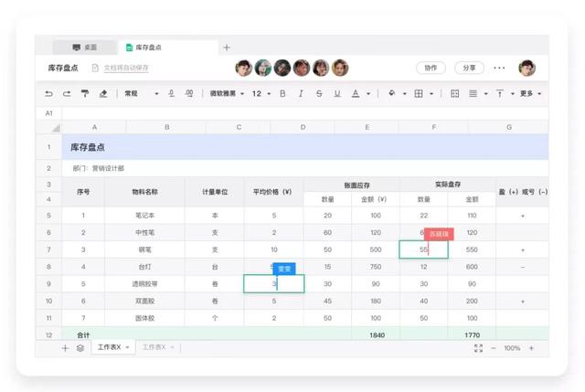Select the second 工作表X sheet tab
Screen dimensions: 585x392
pyautogui.click(x=159, y=348)
